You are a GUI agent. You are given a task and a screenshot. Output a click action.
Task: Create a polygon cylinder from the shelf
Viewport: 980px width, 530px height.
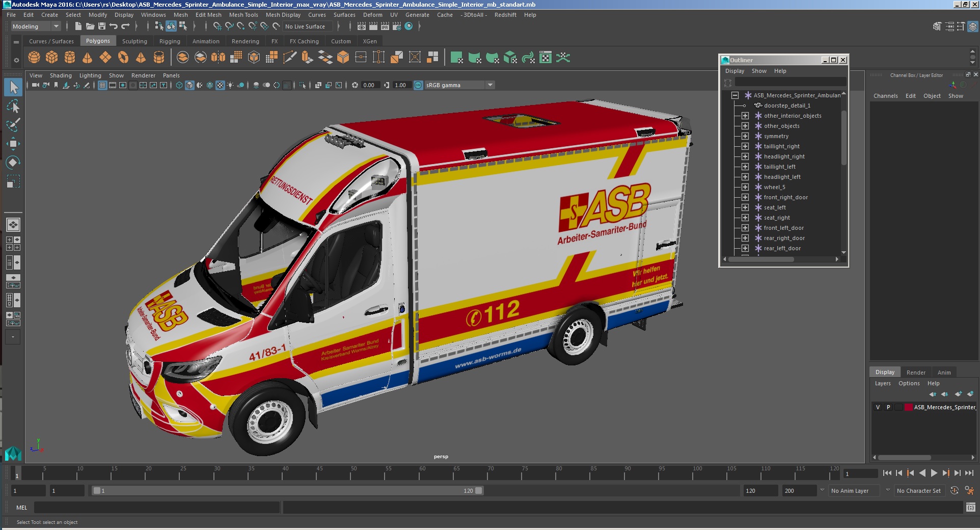(70, 58)
